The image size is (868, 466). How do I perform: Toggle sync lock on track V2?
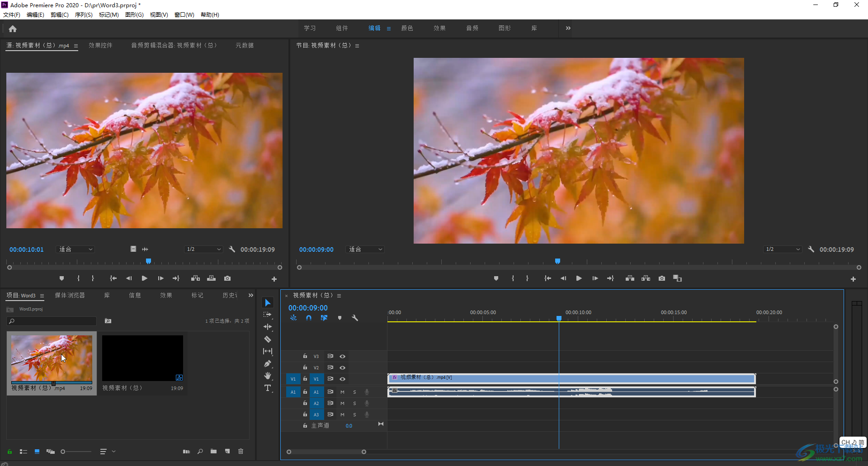[x=330, y=367]
